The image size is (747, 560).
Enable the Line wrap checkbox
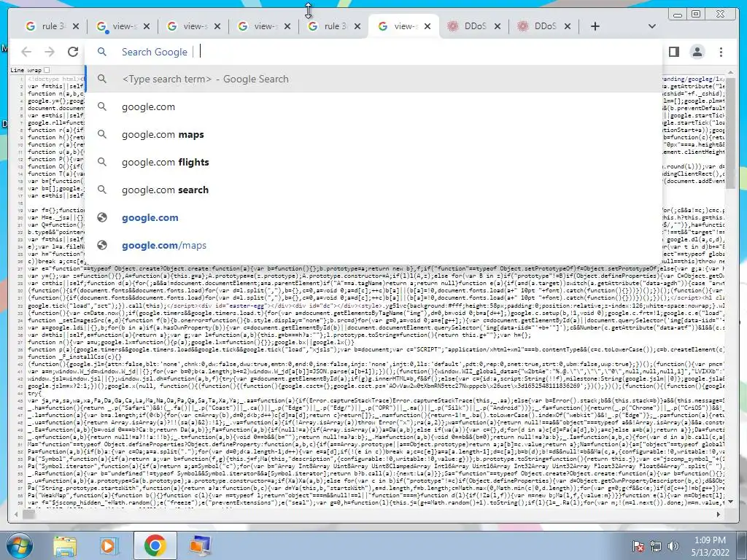coord(47,70)
